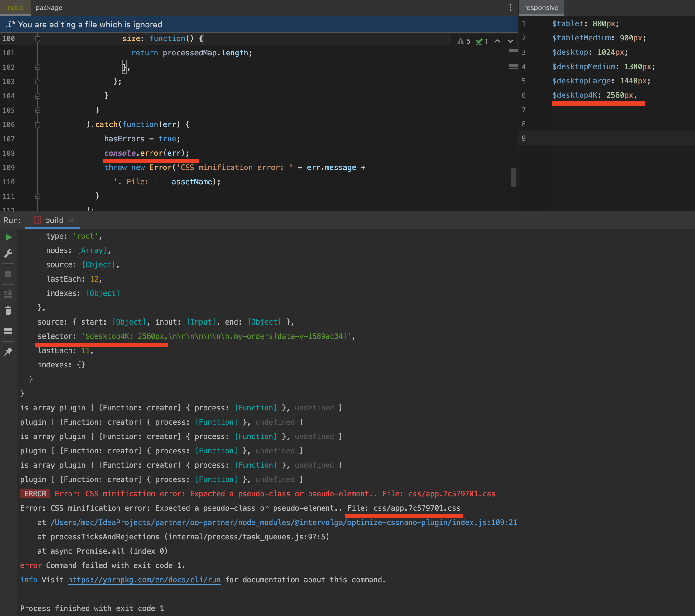695x616 pixels.
Task: Click the green Rerun button
Action: 8,237
